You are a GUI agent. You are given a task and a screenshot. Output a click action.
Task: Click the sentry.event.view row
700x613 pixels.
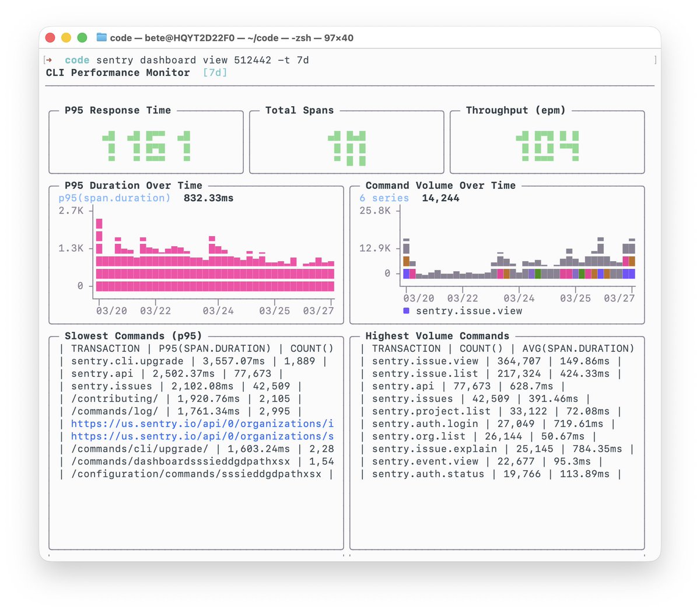pyautogui.click(x=481, y=461)
